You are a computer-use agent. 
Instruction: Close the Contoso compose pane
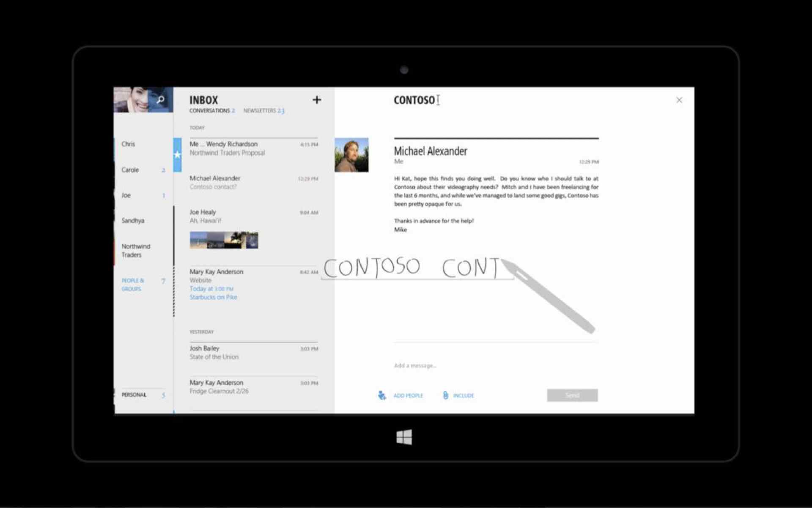(x=679, y=100)
